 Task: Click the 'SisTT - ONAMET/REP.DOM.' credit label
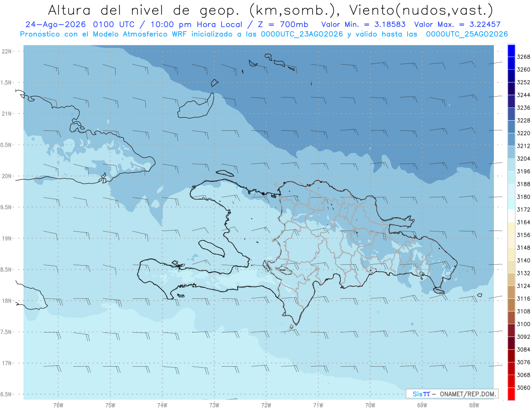point(452,394)
